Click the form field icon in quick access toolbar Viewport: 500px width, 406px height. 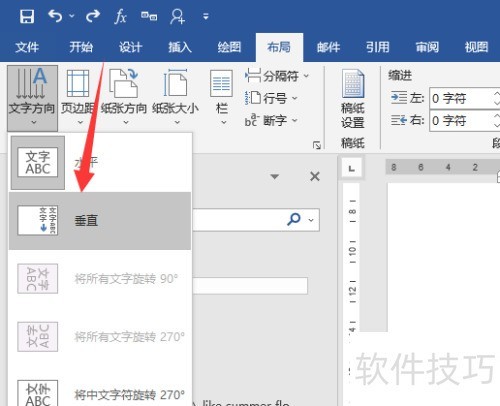coord(149,16)
